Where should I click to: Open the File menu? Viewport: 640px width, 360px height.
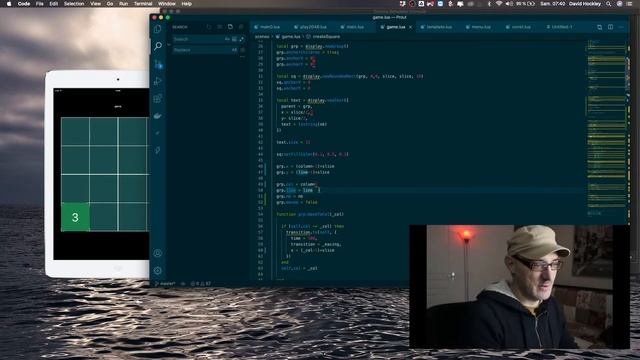(40, 4)
